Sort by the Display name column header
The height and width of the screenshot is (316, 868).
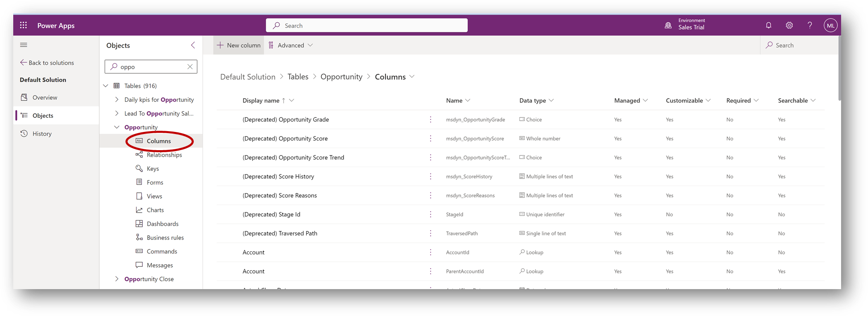(x=261, y=101)
